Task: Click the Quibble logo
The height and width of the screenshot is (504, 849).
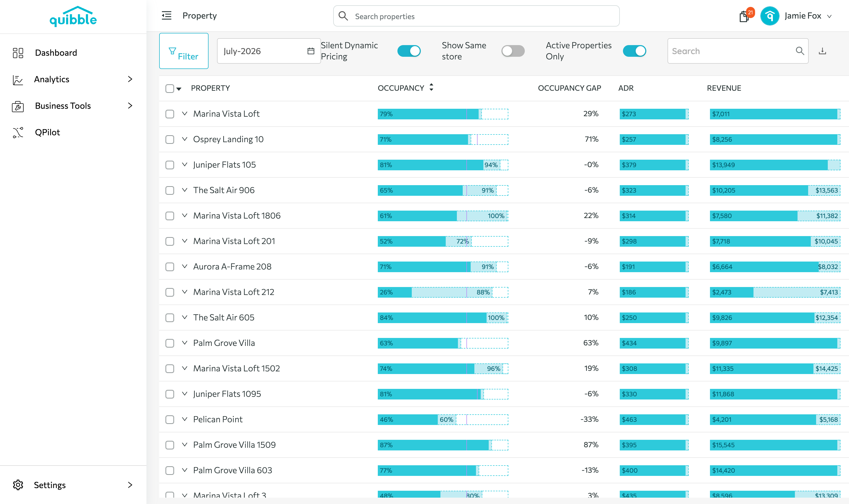Action: tap(73, 16)
